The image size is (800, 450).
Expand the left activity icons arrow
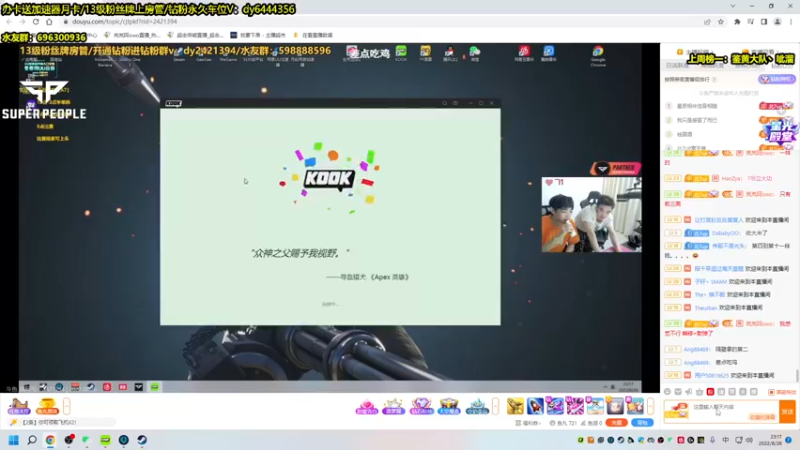66,406
